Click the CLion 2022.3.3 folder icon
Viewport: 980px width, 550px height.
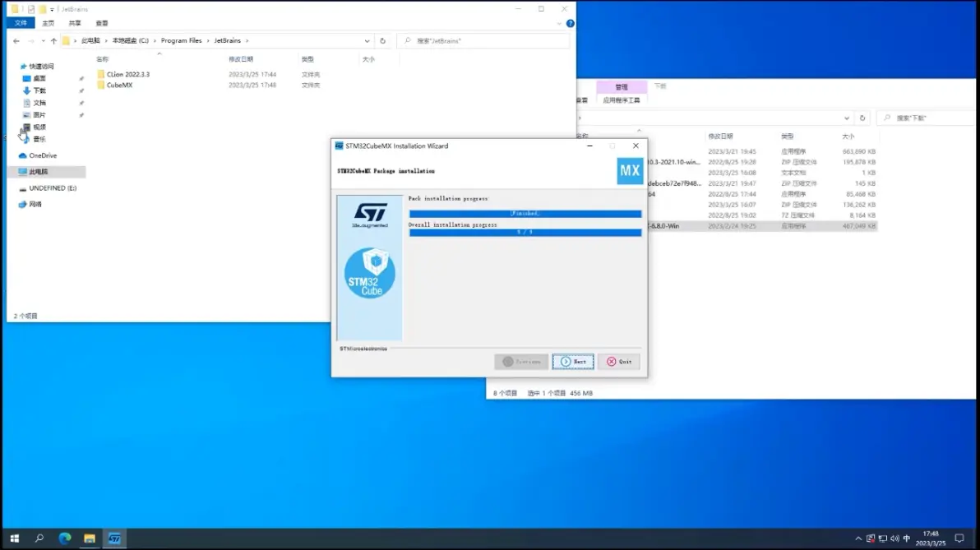coord(100,74)
